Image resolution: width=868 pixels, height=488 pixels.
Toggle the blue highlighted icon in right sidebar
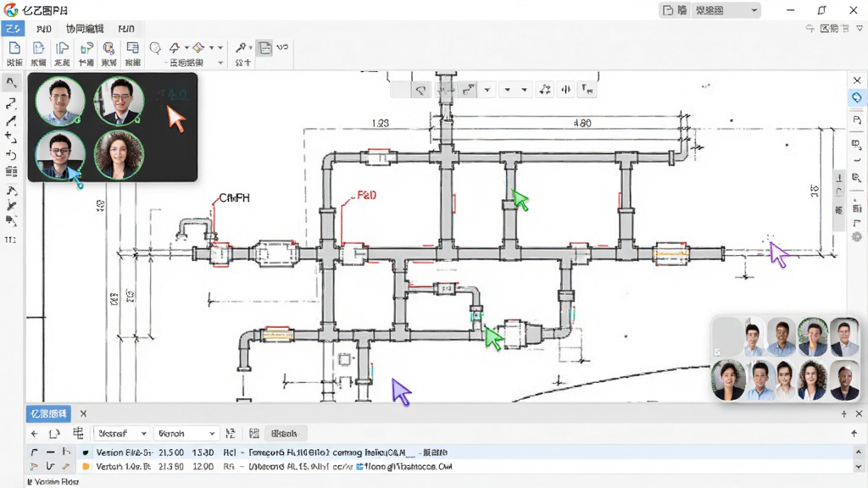click(857, 98)
